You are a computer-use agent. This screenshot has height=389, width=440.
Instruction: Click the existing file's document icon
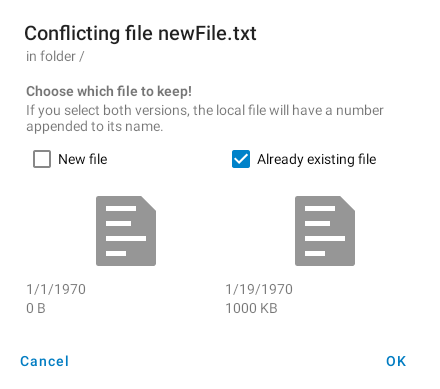tap(325, 231)
